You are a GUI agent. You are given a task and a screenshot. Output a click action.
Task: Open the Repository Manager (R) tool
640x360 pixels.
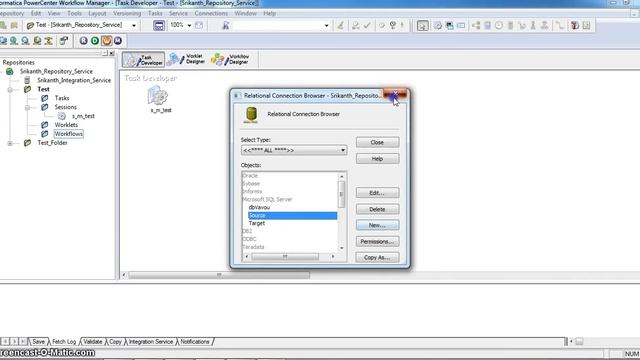point(84,40)
